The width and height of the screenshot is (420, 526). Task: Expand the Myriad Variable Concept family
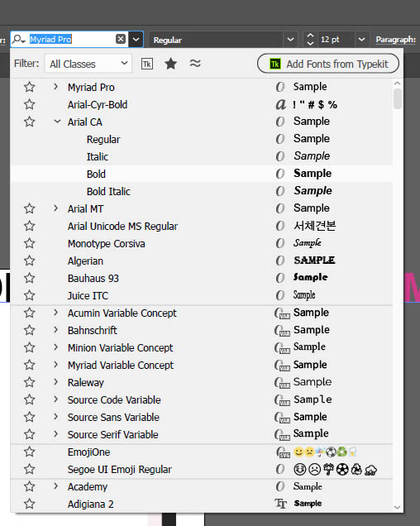(55, 365)
